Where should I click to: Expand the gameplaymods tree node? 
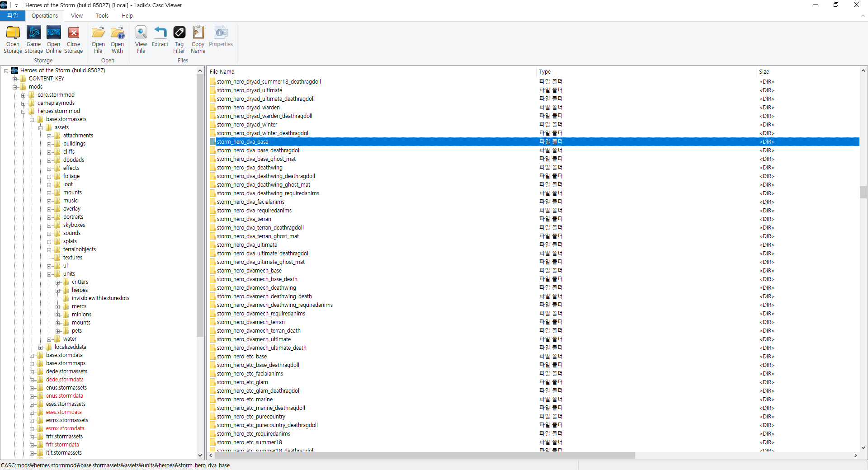23,103
